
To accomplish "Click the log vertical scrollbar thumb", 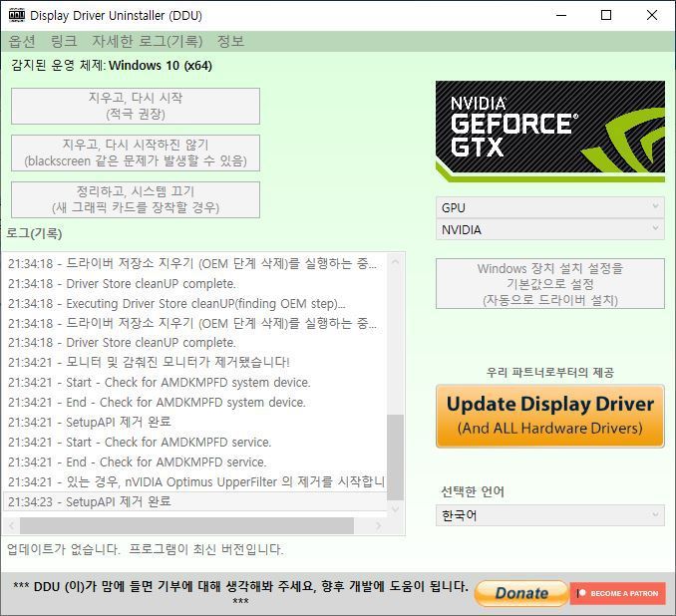I will point(396,458).
